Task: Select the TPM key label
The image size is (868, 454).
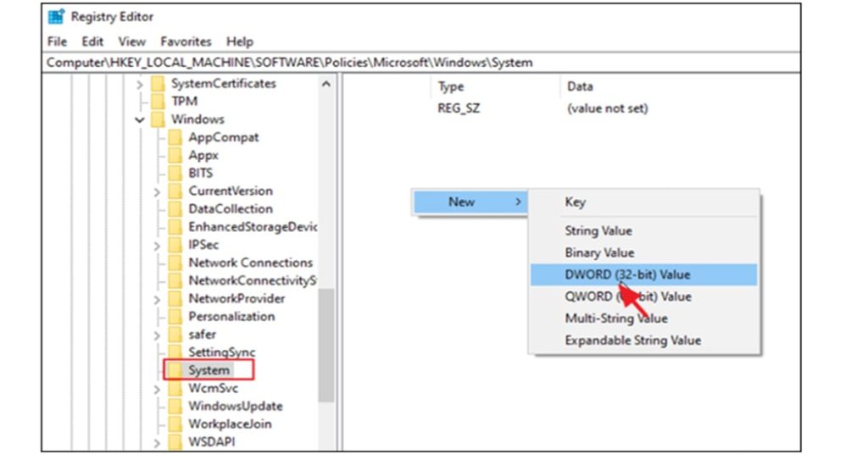Action: pyautogui.click(x=184, y=101)
